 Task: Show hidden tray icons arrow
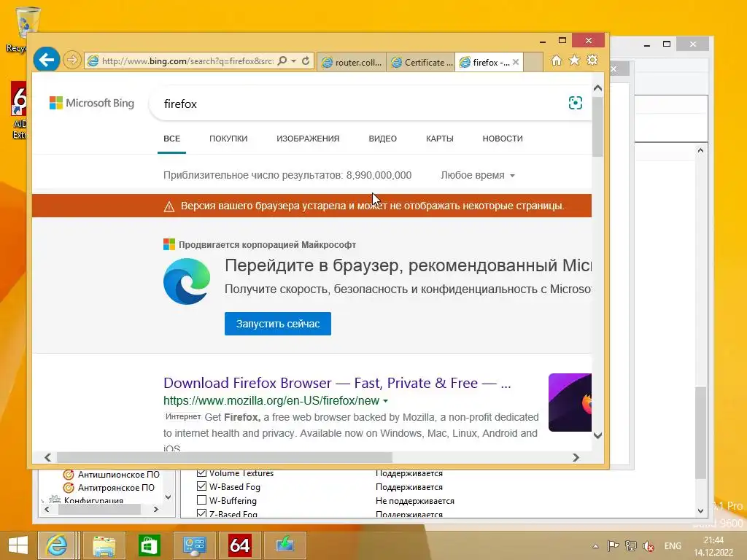[595, 546]
